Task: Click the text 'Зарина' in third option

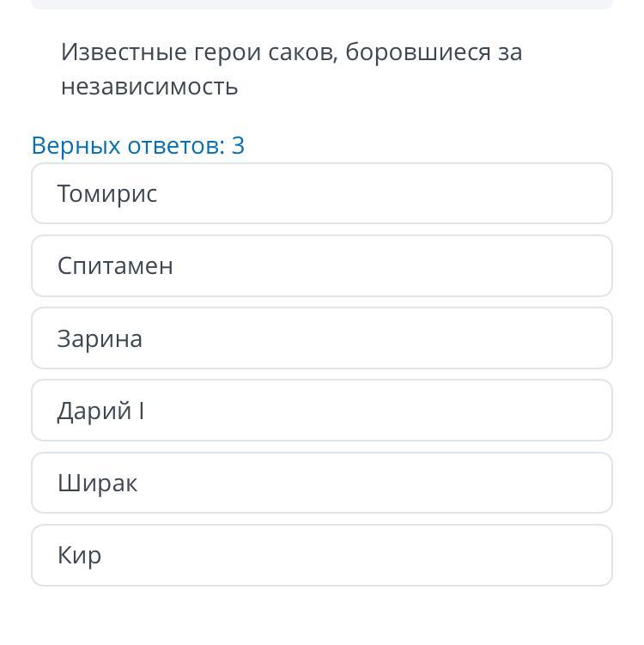Action: point(100,339)
